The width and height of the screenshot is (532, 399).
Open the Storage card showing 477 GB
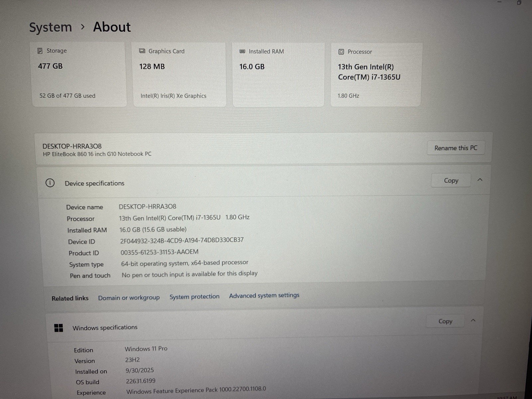[x=79, y=74]
